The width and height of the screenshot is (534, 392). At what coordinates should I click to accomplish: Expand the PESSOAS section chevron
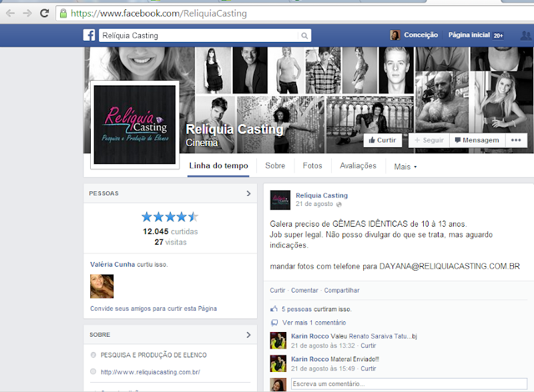pyautogui.click(x=248, y=193)
